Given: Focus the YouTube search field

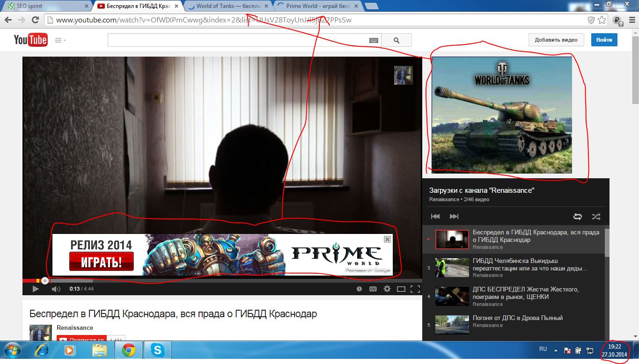Looking at the screenshot, I should click(x=238, y=40).
